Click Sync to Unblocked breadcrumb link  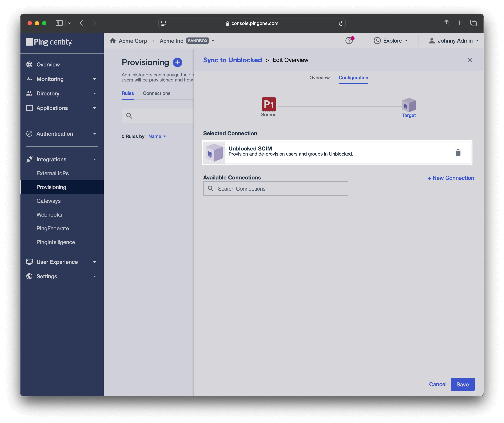tap(232, 60)
